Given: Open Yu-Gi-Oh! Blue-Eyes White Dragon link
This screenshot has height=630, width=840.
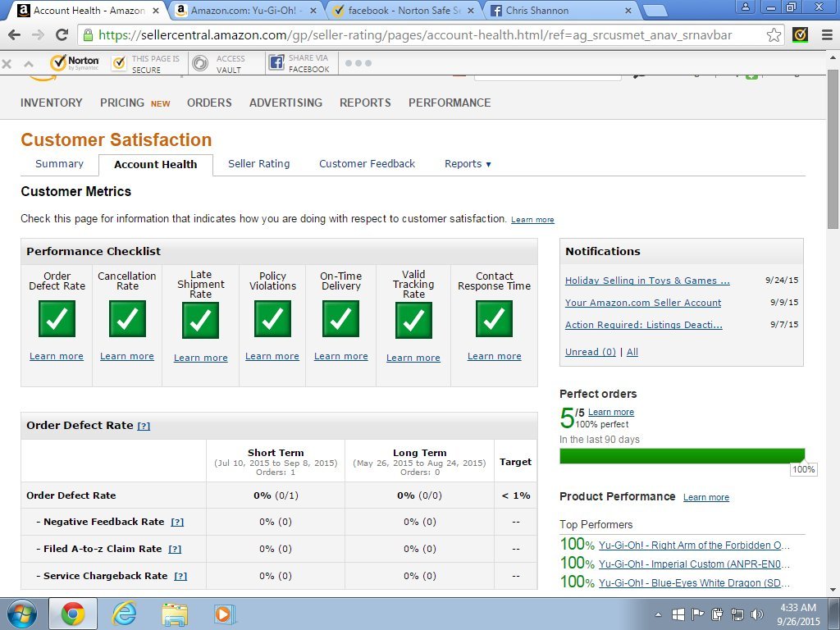Looking at the screenshot, I should tap(694, 583).
